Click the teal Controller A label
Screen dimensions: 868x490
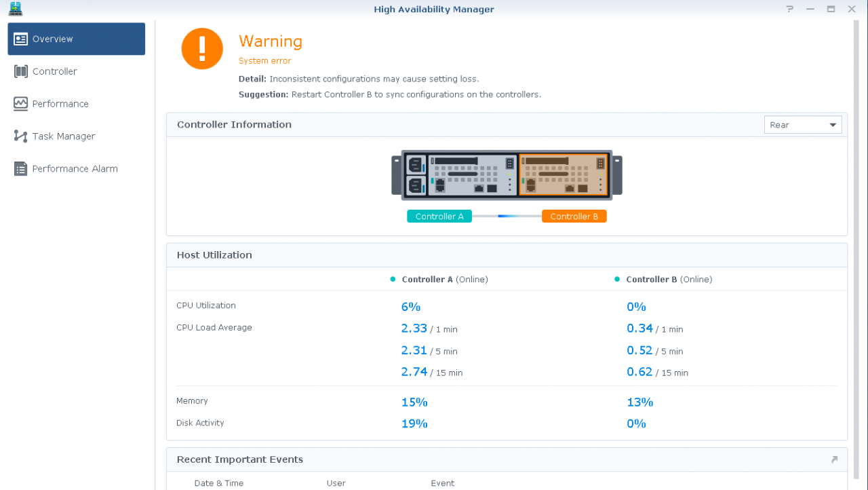pos(439,216)
